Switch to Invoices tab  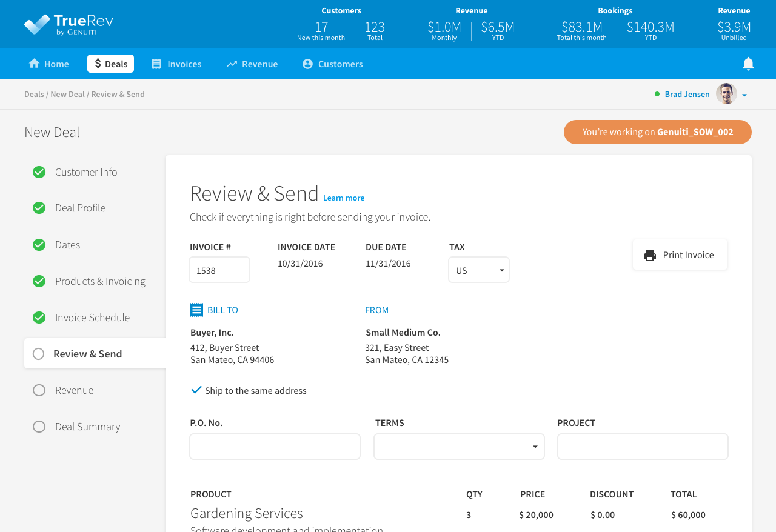coord(176,64)
